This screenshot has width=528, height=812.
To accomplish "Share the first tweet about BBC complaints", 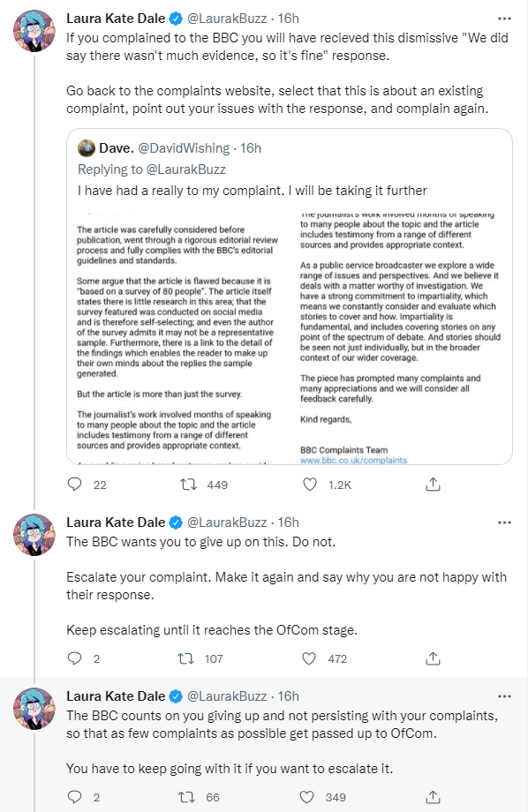I will coord(433,485).
